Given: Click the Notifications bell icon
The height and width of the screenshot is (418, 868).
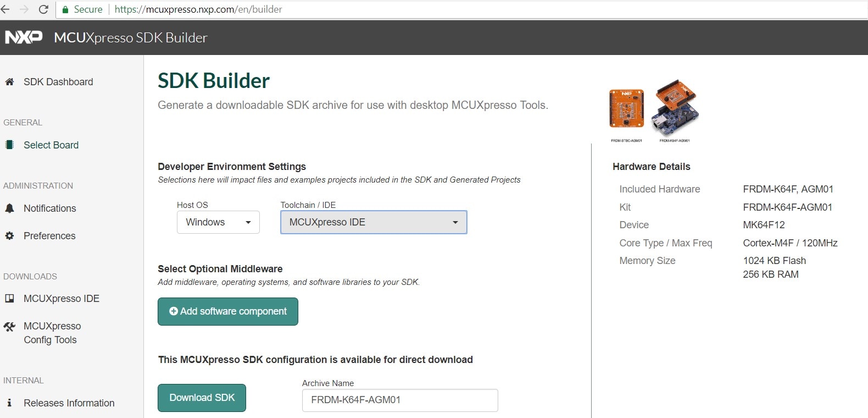Looking at the screenshot, I should click(9, 208).
